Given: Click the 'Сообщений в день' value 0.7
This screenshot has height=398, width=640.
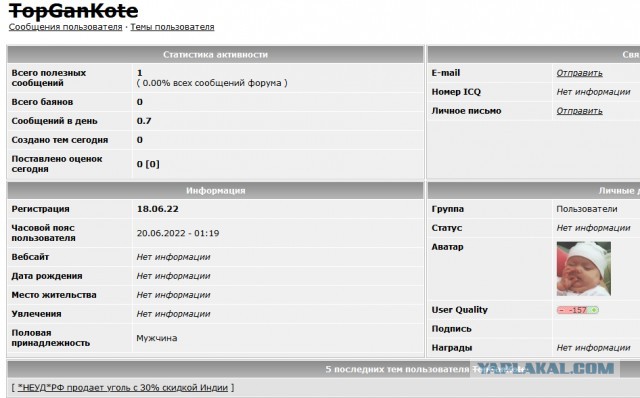Looking at the screenshot, I should pos(144,121).
